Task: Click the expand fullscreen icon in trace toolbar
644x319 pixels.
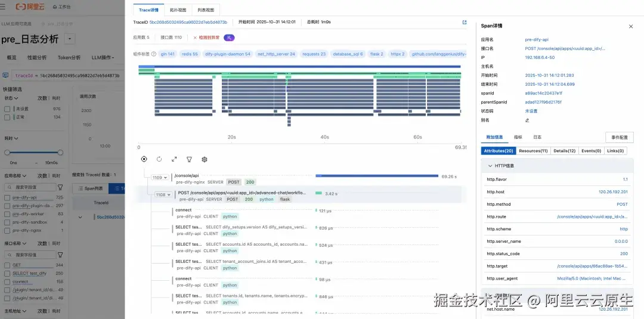Action: coord(174,159)
